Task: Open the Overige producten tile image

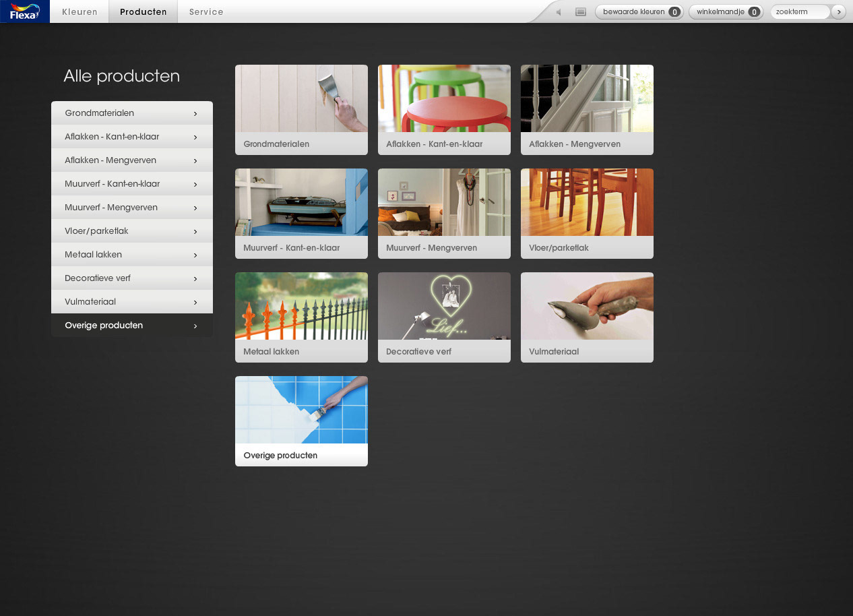Action: [301, 410]
